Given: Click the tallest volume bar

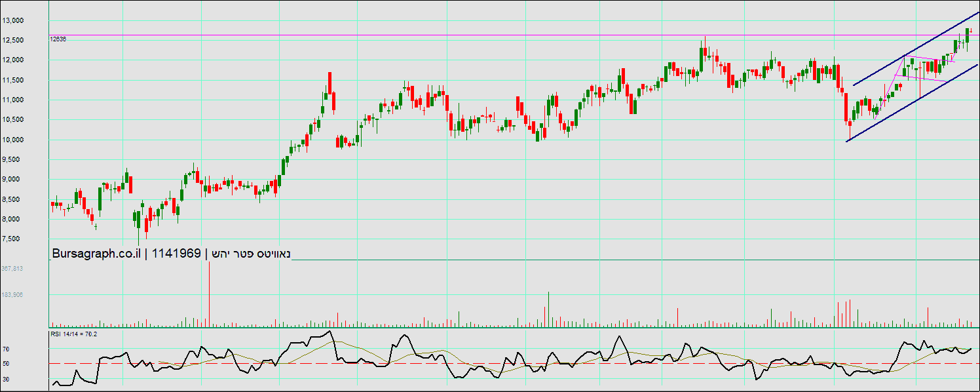Looking at the screenshot, I should click(209, 294).
